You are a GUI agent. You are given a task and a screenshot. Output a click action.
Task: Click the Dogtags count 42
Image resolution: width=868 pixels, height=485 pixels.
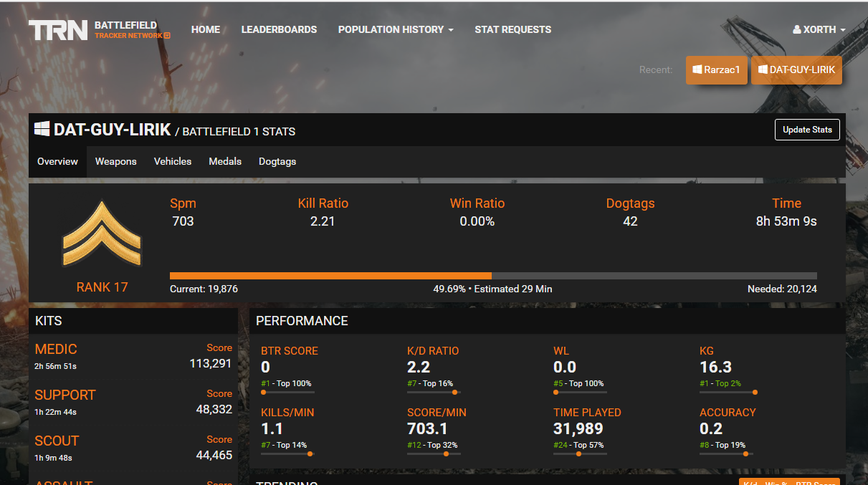point(630,221)
